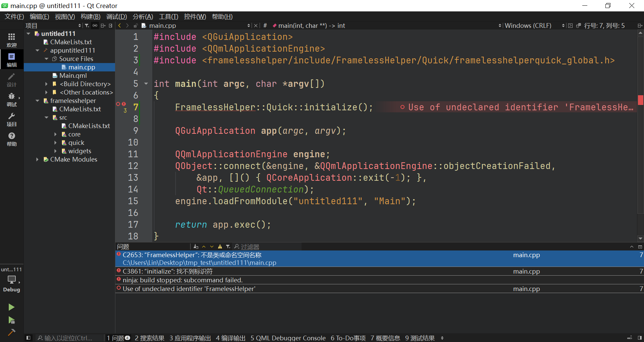
Task: Open the 编辑(E) menu
Action: pos(39,16)
